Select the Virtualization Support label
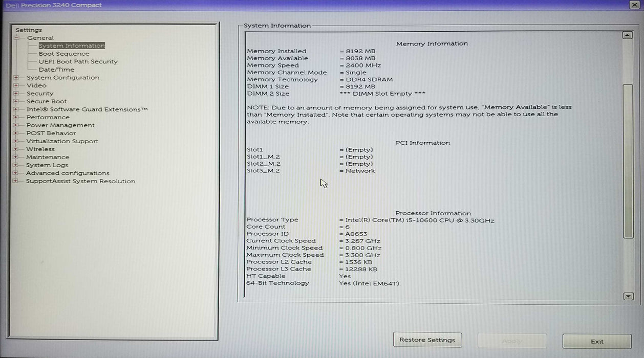Image resolution: width=644 pixels, height=358 pixels. click(x=62, y=141)
